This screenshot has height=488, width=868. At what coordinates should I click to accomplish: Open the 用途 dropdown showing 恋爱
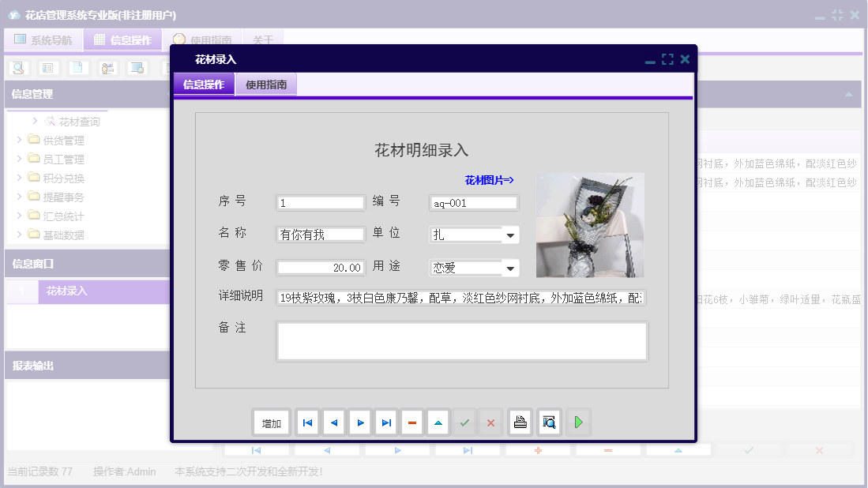512,267
